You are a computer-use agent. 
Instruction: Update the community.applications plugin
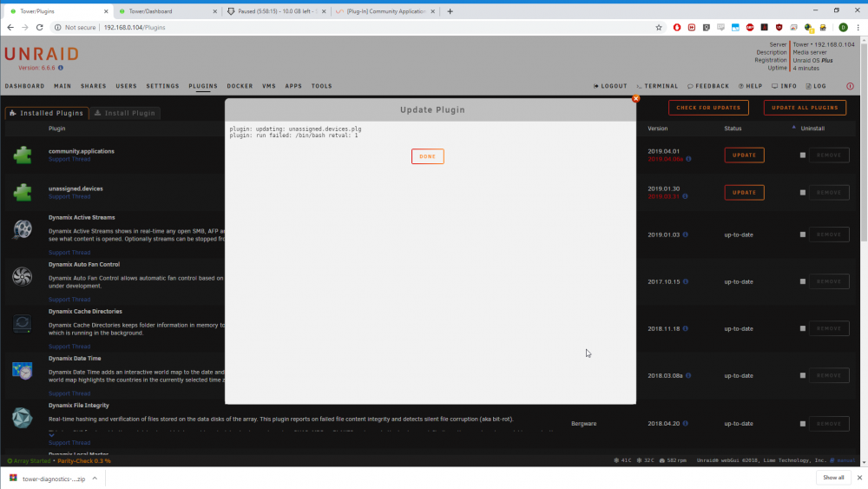[744, 155]
